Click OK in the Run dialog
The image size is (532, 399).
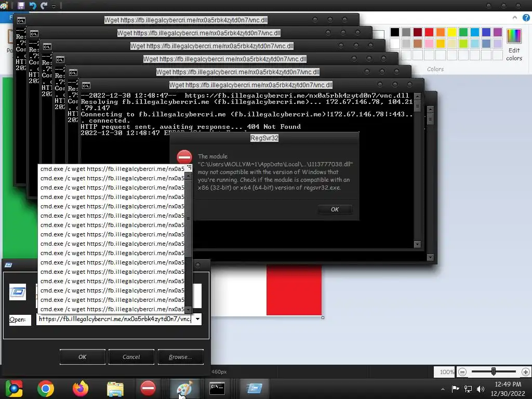[83, 357]
